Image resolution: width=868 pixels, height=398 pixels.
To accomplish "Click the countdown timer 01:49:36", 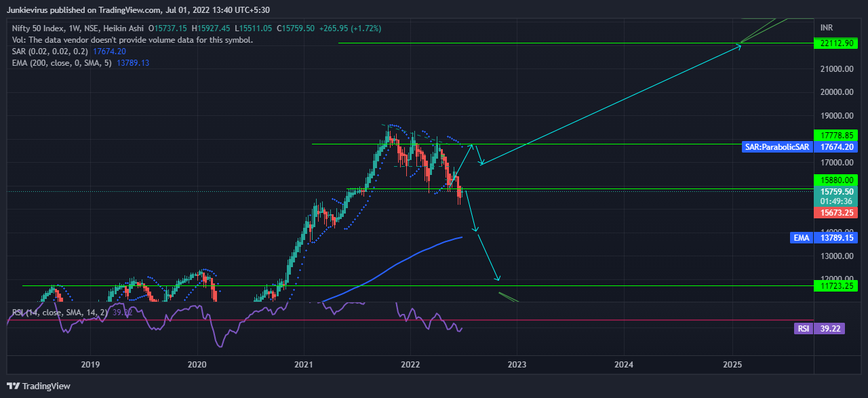I will (835, 201).
